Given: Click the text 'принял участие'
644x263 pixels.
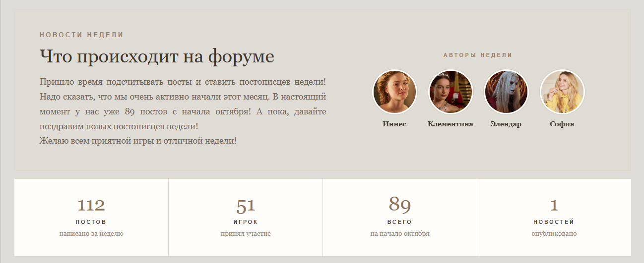Looking at the screenshot, I should (246, 234).
